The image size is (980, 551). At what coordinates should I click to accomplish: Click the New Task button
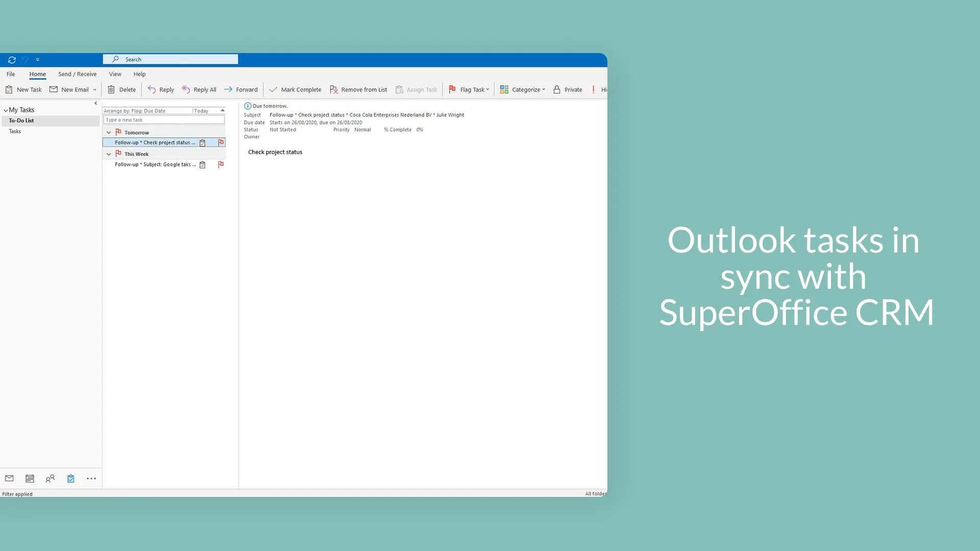[x=23, y=90]
